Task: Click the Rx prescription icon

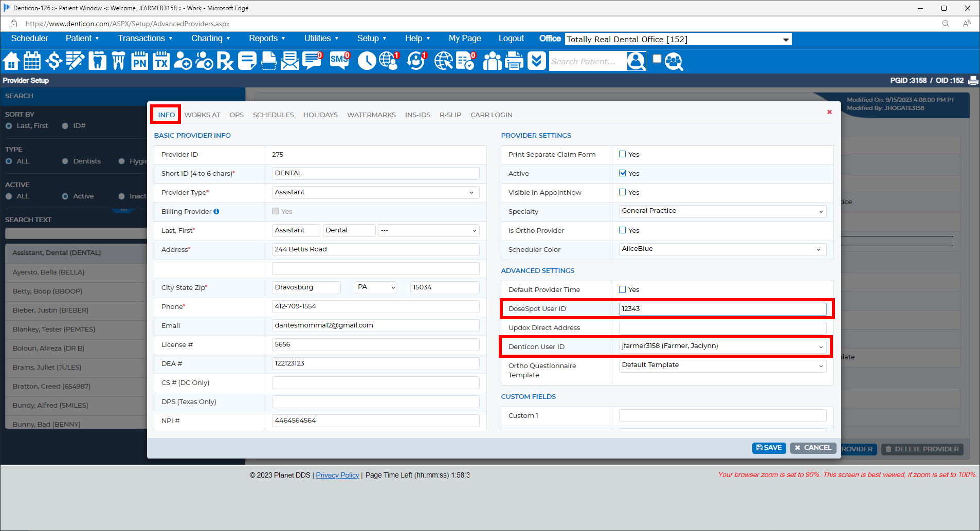Action: point(225,61)
